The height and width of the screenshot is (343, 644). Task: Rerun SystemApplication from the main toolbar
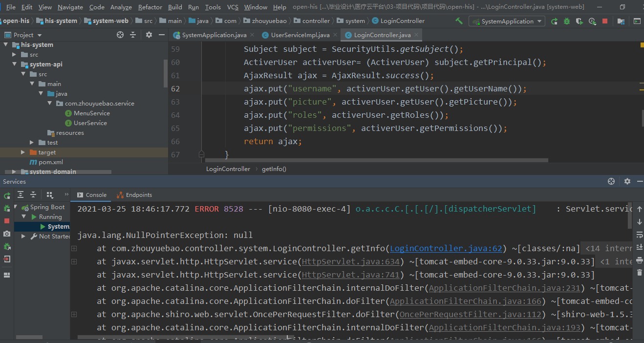tap(554, 21)
